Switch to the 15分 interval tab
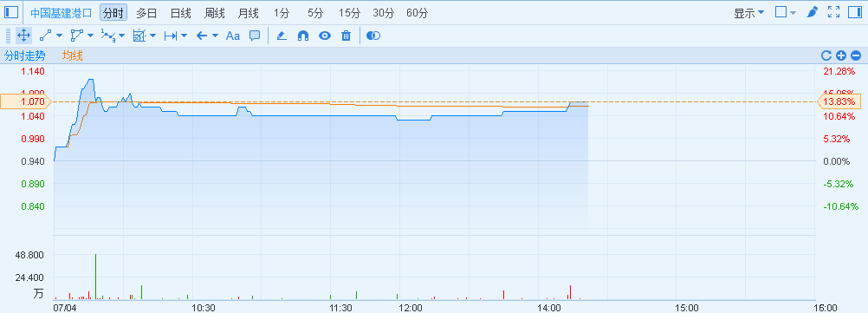Image resolution: width=868 pixels, height=313 pixels. pyautogui.click(x=349, y=13)
